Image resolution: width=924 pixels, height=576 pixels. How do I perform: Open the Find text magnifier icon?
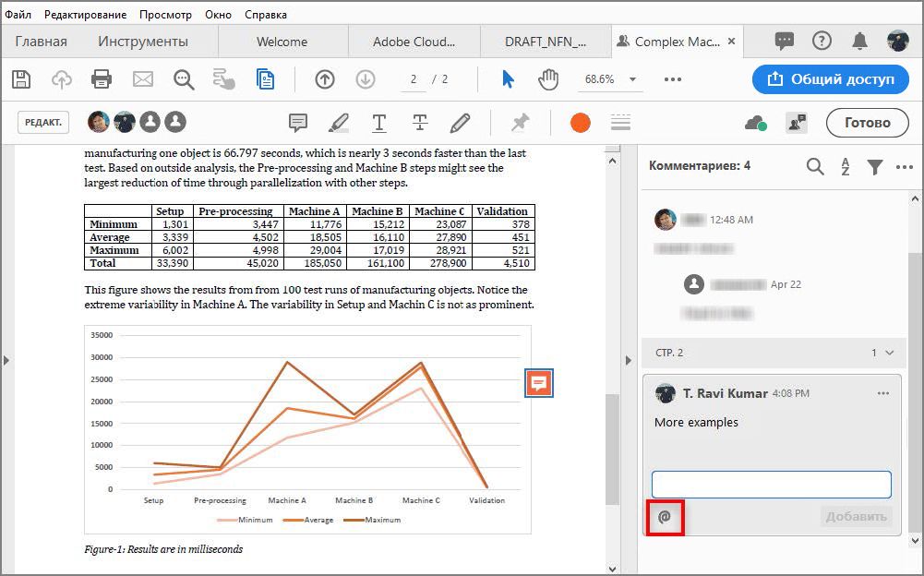click(184, 79)
